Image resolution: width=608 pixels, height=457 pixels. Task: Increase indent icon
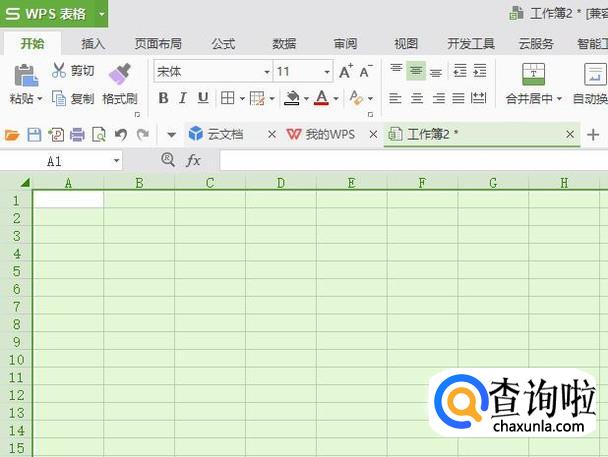click(x=480, y=71)
